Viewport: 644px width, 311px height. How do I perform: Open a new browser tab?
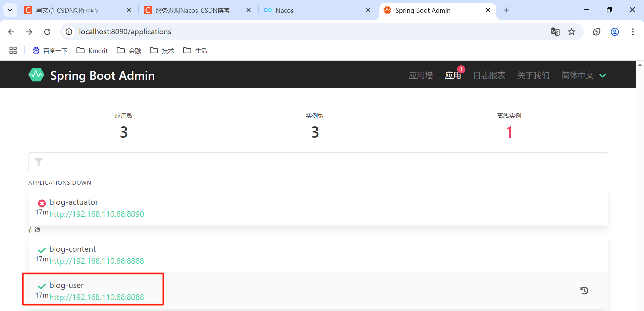click(x=506, y=10)
